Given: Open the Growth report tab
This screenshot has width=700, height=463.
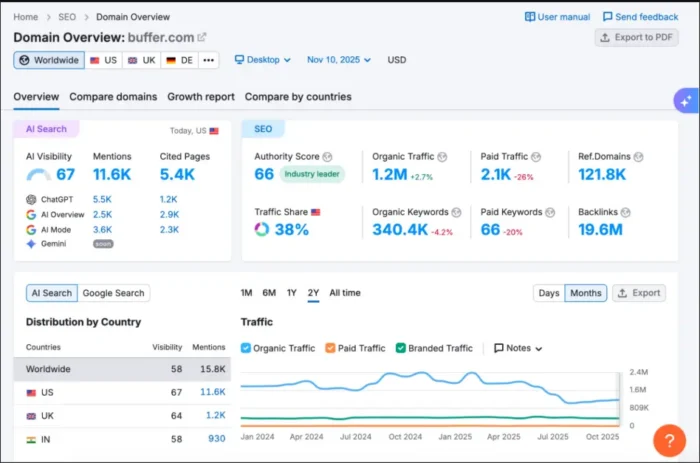Looking at the screenshot, I should (200, 97).
